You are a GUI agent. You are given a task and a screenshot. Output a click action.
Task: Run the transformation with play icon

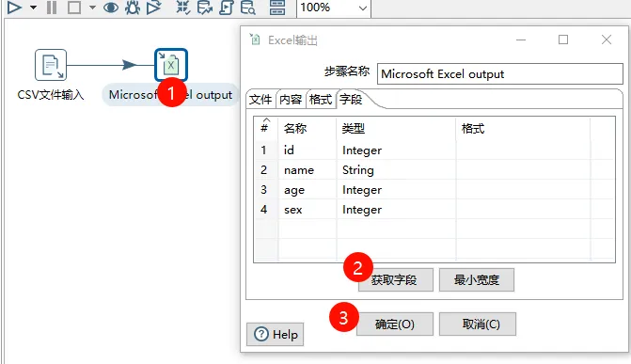point(14,8)
